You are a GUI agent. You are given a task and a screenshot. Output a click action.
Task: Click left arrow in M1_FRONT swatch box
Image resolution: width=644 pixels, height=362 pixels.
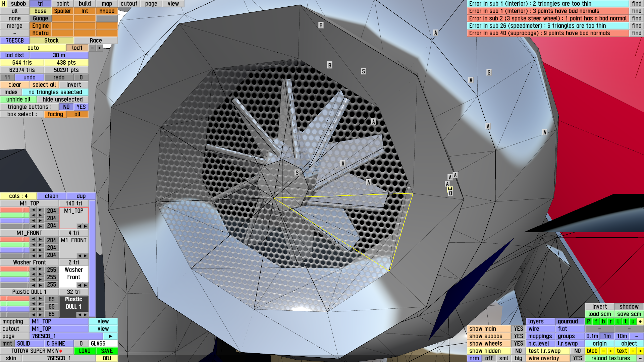[x=79, y=255]
